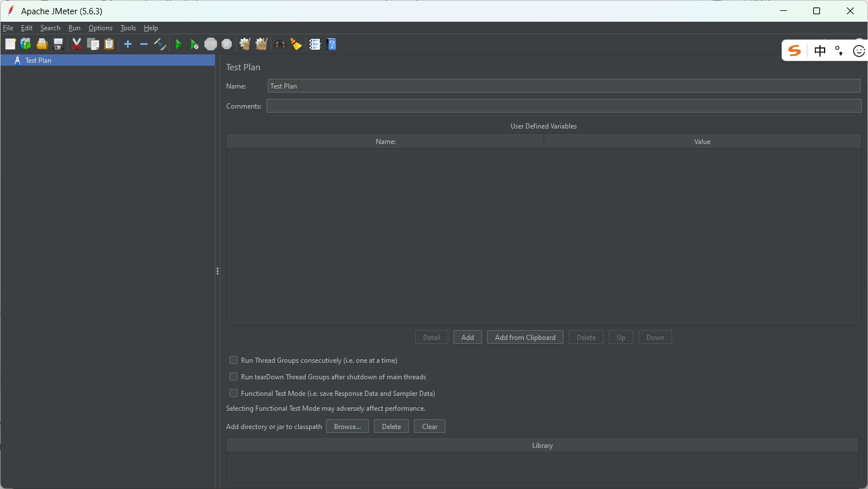Click the Start no pauses toolbar icon
Viewport: 868px width, 489px height.
194,44
